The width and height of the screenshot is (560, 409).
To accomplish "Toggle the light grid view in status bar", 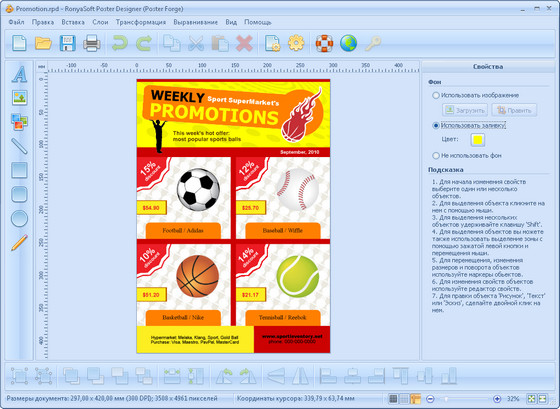I will [404, 399].
